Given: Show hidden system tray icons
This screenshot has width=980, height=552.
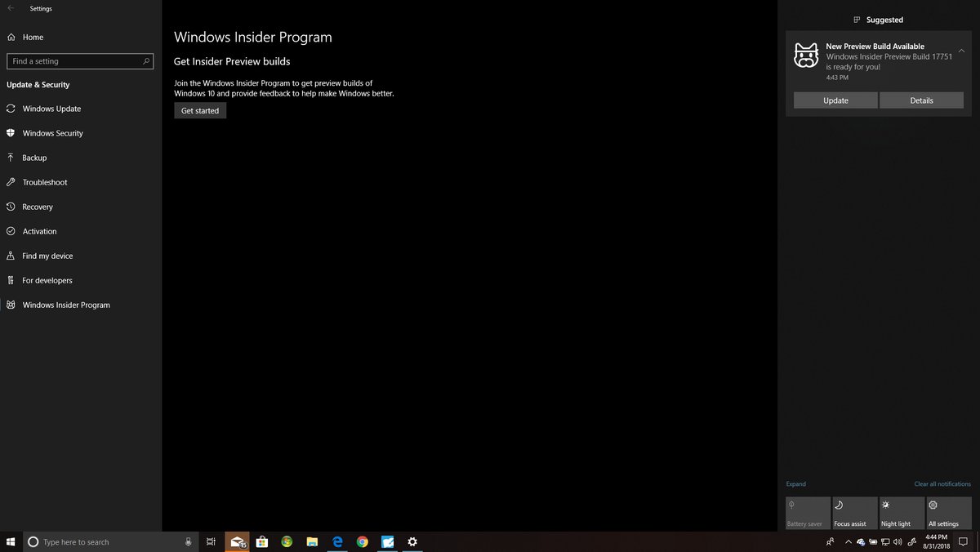Looking at the screenshot, I should (x=849, y=542).
